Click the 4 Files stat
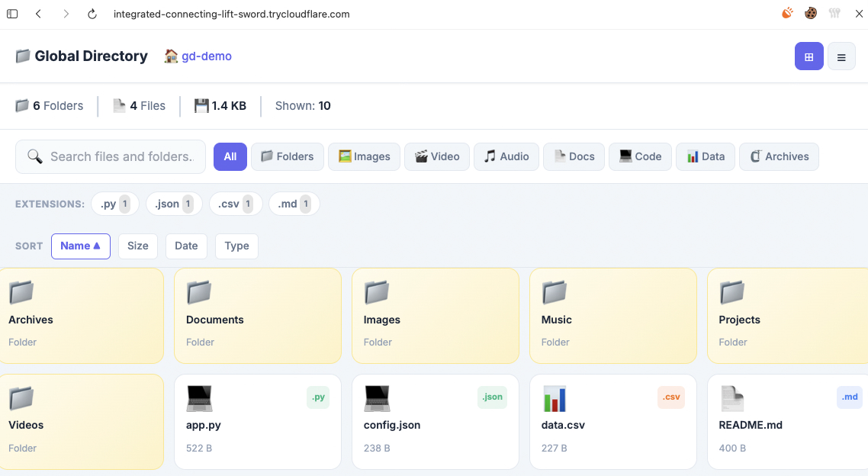This screenshot has height=476, width=868. coord(139,106)
